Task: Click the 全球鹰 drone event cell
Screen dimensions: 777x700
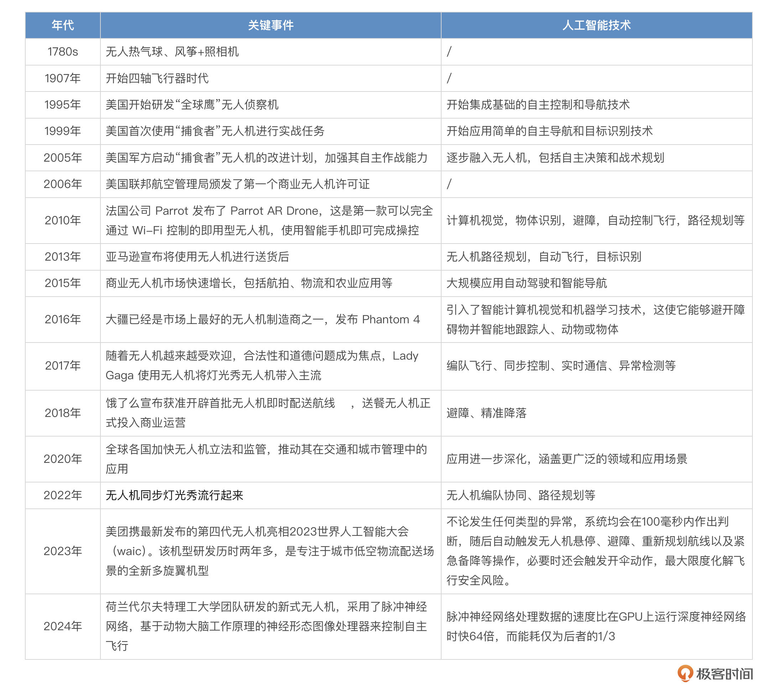Action: coord(192,105)
